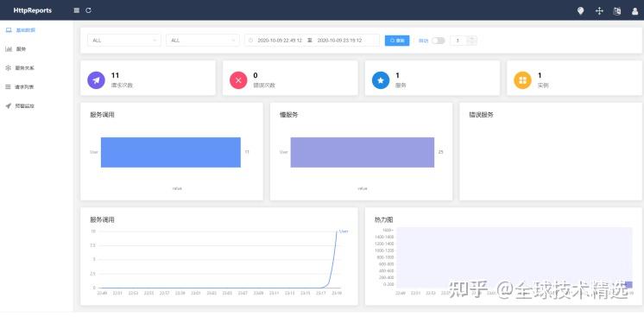Click the fullscreen arrows icon in header
Image resolution: width=644 pixels, height=317 pixels.
tap(599, 11)
